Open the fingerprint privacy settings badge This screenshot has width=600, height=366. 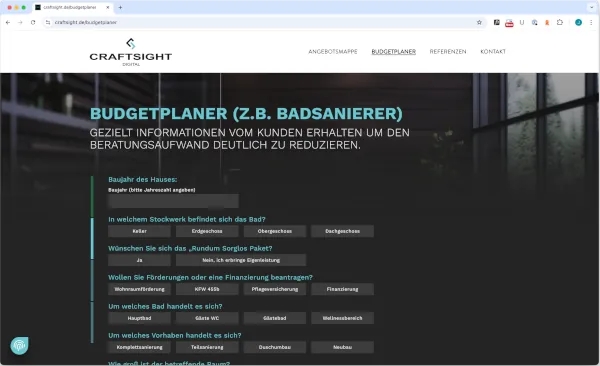20,345
